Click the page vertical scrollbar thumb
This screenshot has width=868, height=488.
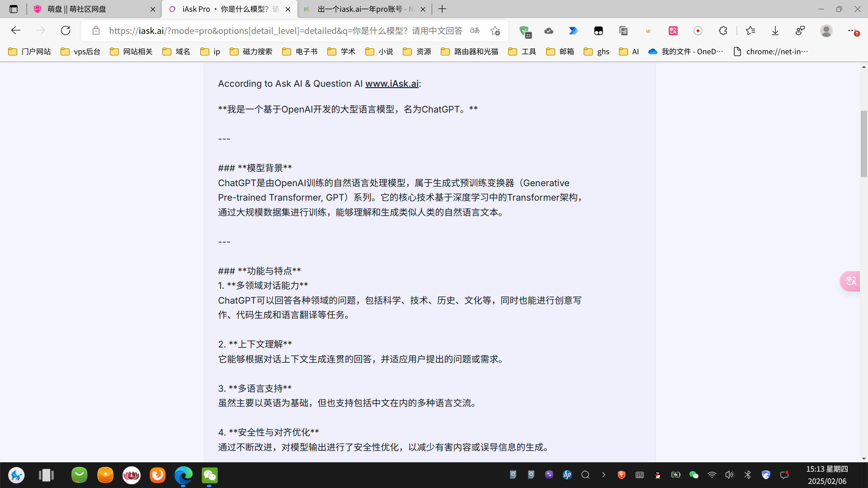[x=863, y=144]
